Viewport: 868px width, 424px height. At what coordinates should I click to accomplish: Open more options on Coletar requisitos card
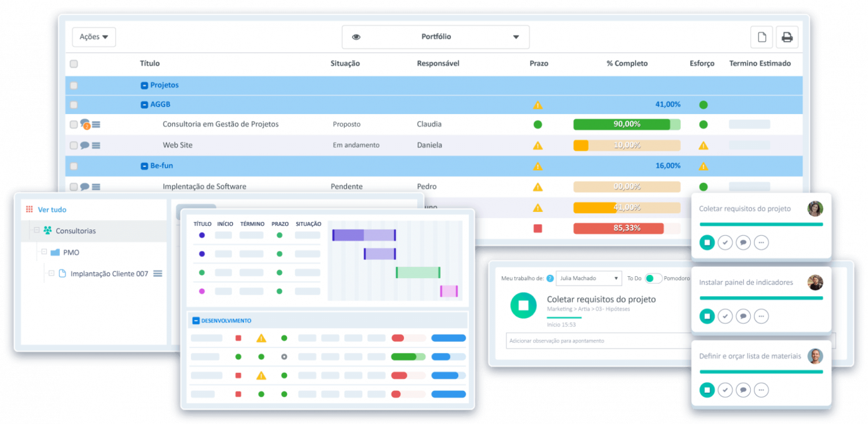pyautogui.click(x=761, y=243)
